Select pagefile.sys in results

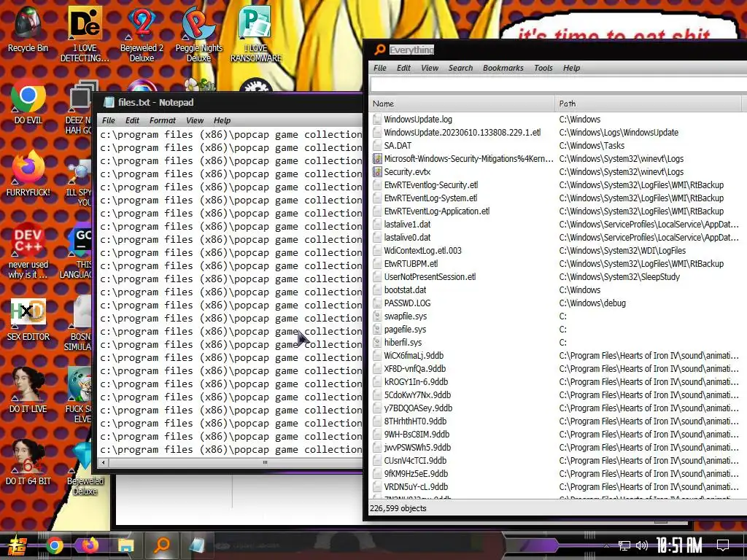pyautogui.click(x=405, y=330)
